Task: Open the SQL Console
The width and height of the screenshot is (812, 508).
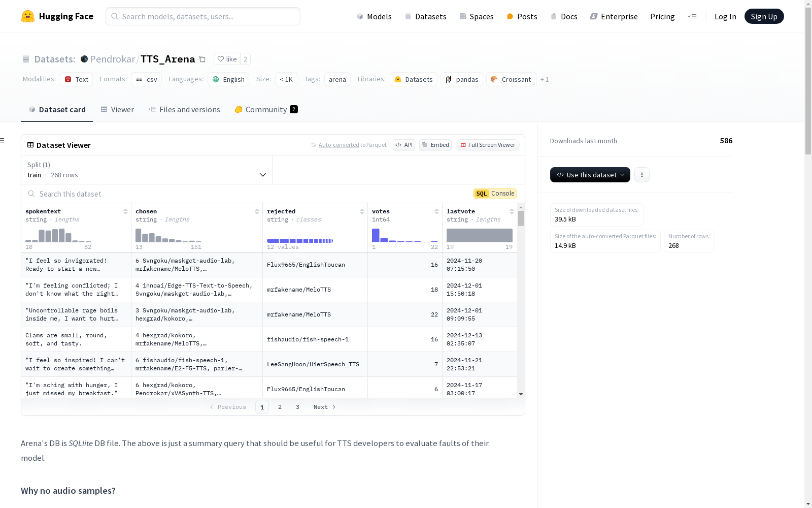Action: pos(495,194)
